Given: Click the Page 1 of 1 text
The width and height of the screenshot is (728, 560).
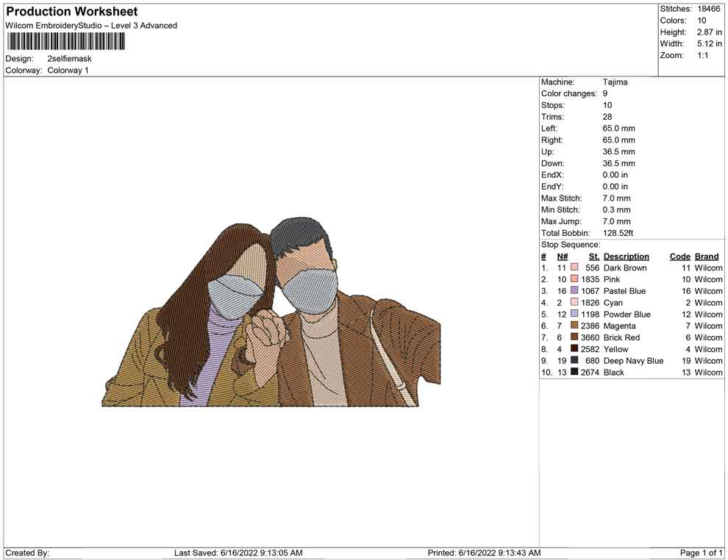Looking at the screenshot, I should click(x=701, y=553).
